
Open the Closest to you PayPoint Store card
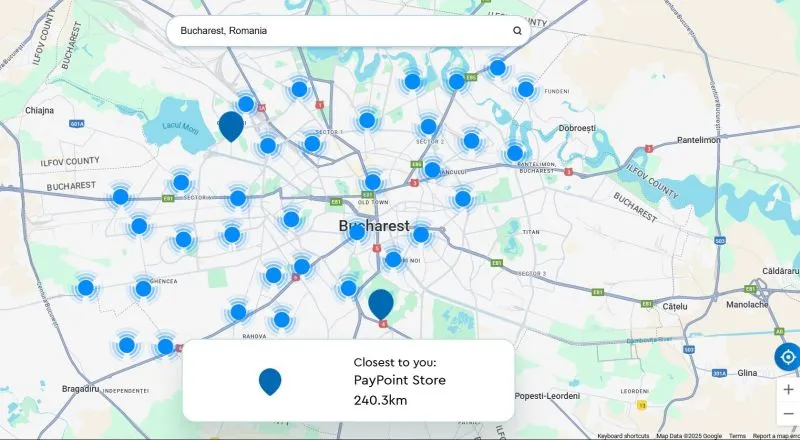[x=348, y=381]
